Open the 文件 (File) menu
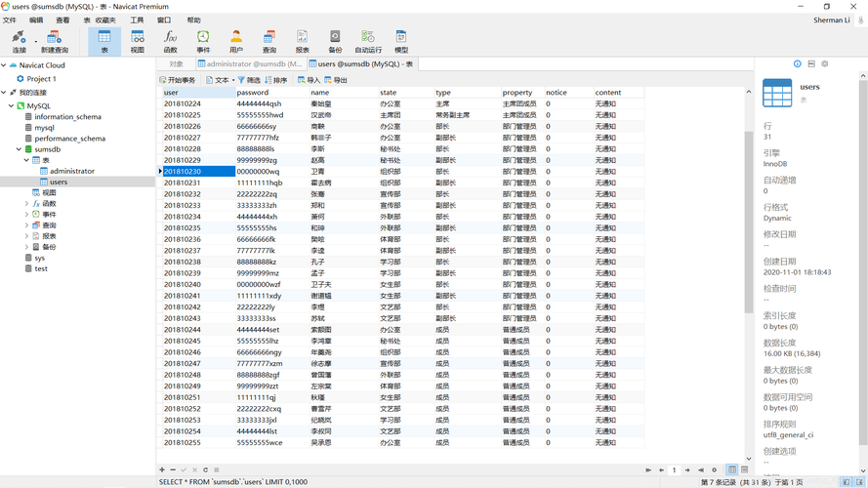This screenshot has height=488, width=868. pyautogui.click(x=10, y=20)
